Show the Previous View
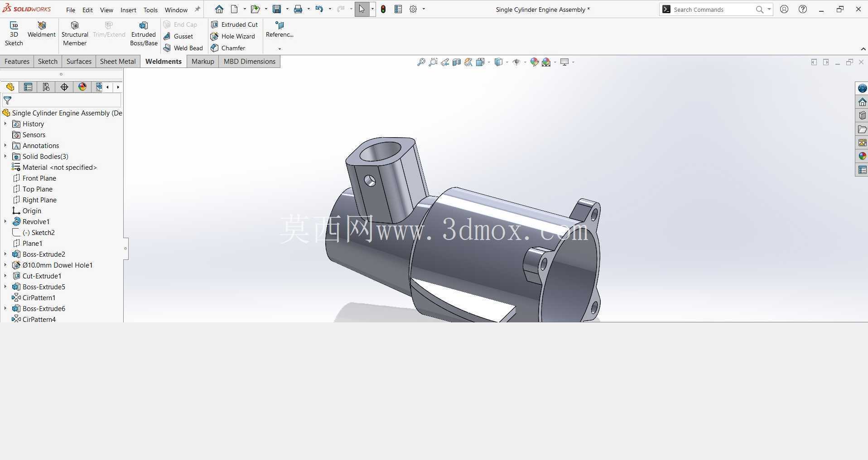The height and width of the screenshot is (460, 868). 445,62
